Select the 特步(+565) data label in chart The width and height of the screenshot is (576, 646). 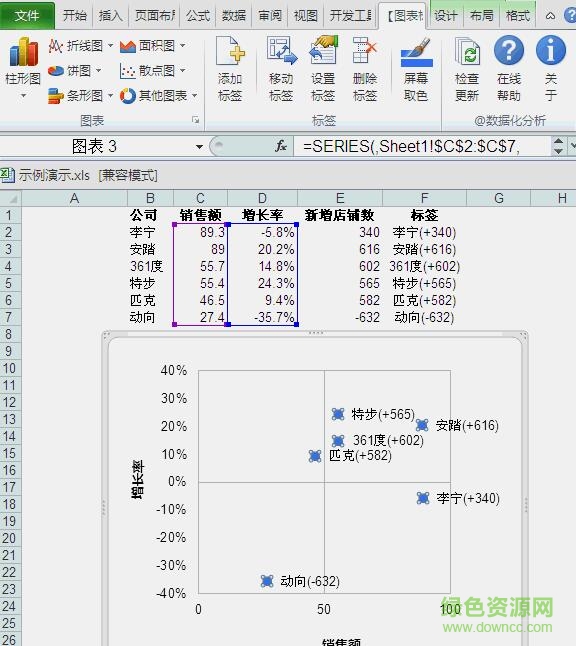click(383, 414)
